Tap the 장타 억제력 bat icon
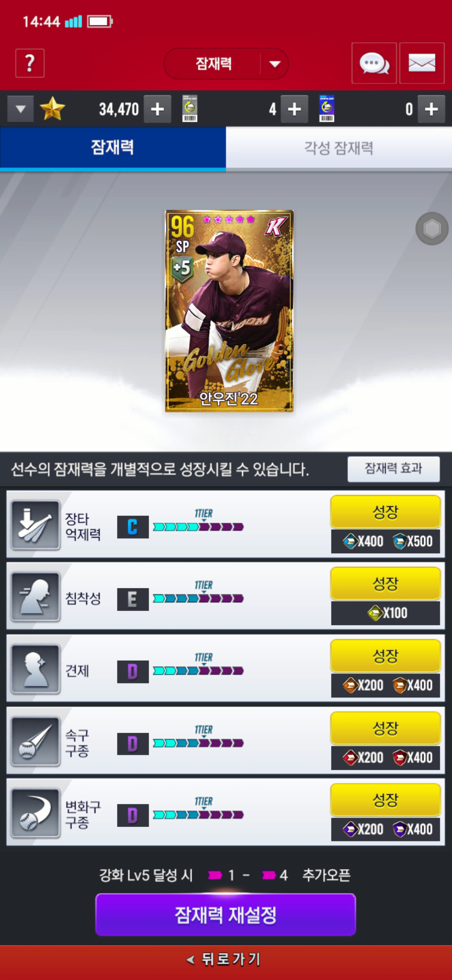Viewport: 452px width, 980px height. (36, 525)
